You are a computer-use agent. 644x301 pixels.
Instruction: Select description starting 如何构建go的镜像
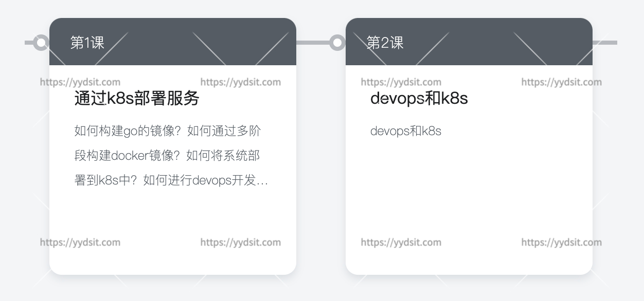(x=171, y=156)
